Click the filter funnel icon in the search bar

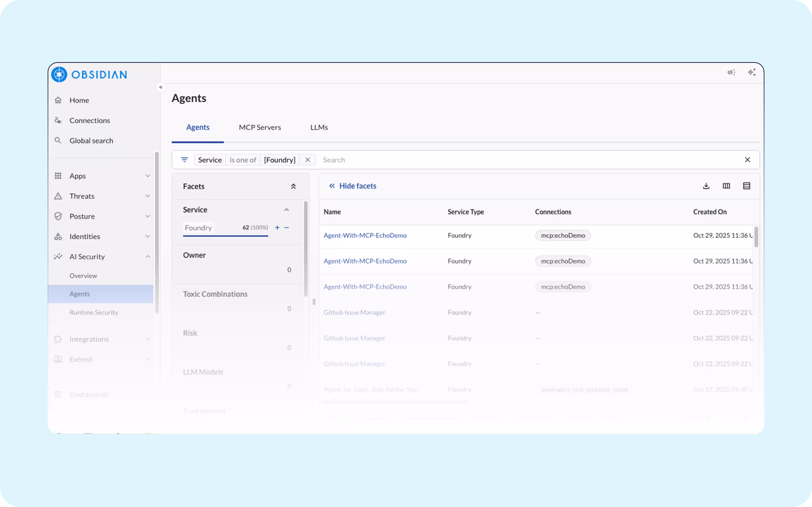pyautogui.click(x=184, y=160)
